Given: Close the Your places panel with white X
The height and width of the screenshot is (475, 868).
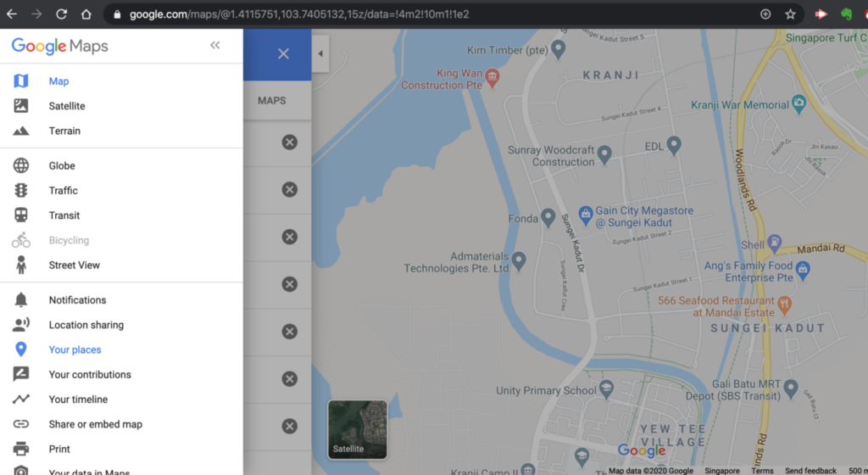Looking at the screenshot, I should coord(283,53).
